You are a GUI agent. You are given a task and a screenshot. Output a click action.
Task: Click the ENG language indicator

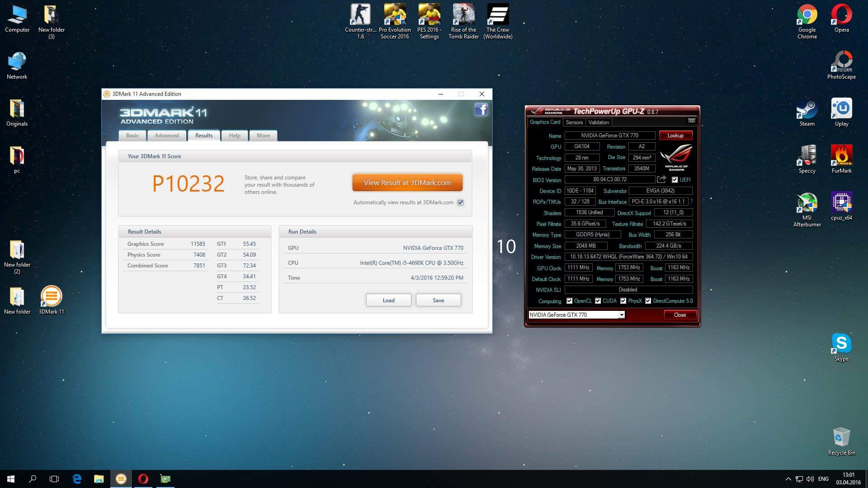click(x=823, y=479)
